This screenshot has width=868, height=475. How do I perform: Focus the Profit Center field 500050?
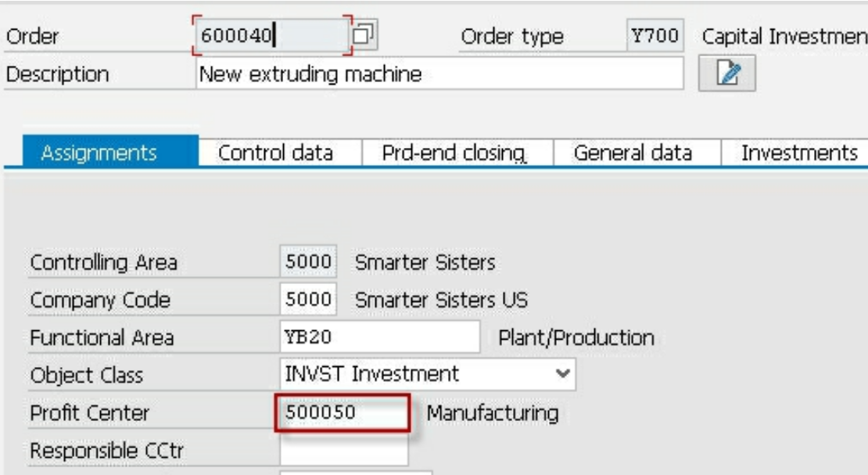tap(344, 412)
